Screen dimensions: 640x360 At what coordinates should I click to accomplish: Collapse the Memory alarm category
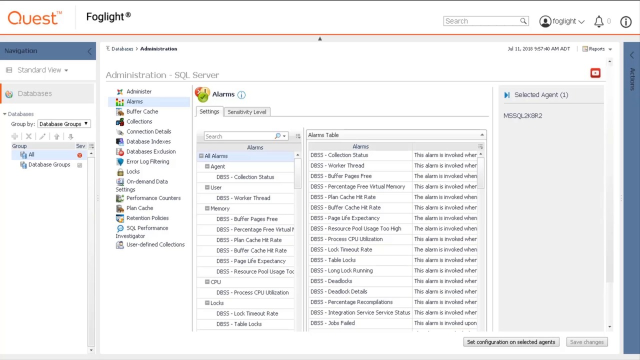[207, 208]
